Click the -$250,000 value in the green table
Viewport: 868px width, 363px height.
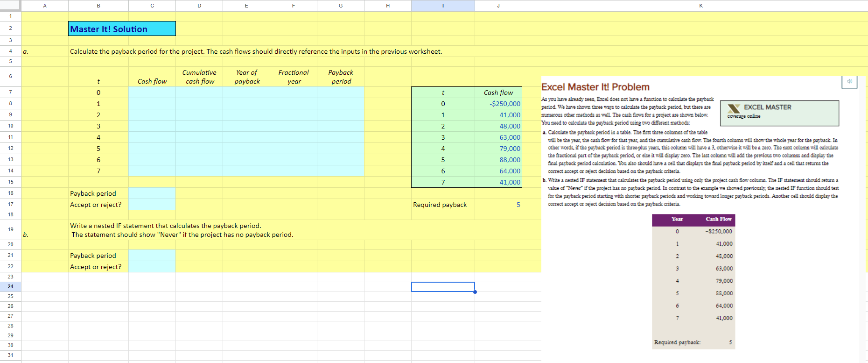click(498, 104)
